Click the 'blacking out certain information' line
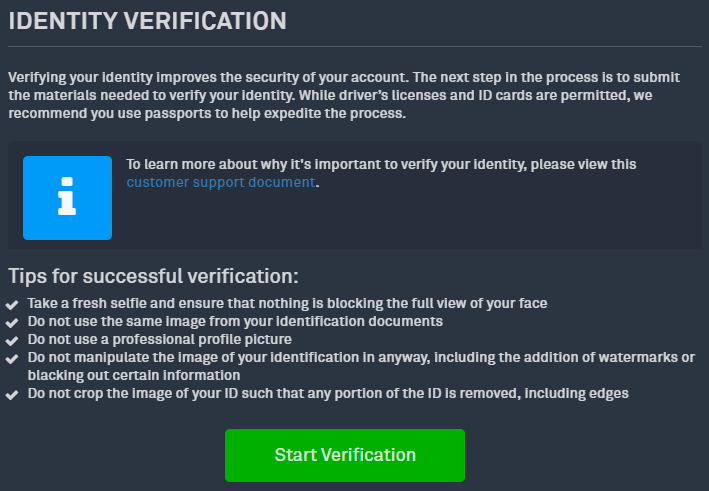This screenshot has width=709, height=491. [x=134, y=375]
